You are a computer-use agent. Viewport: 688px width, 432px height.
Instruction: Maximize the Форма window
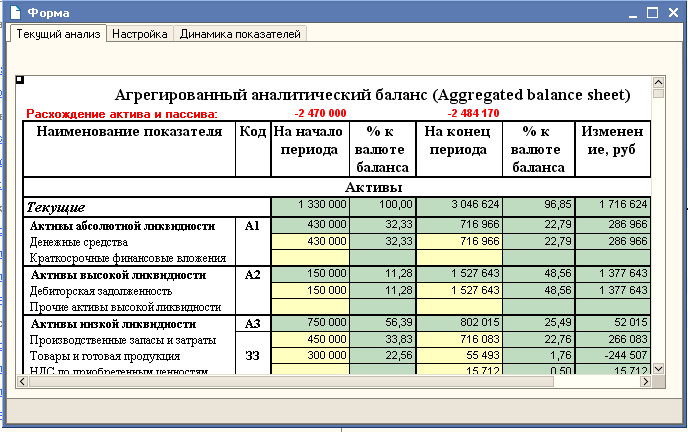click(x=652, y=13)
